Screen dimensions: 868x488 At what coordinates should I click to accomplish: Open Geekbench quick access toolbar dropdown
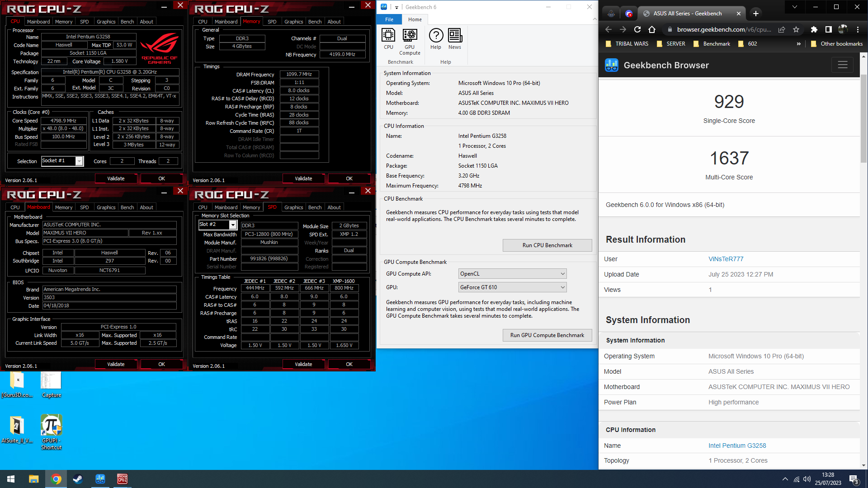coord(396,7)
